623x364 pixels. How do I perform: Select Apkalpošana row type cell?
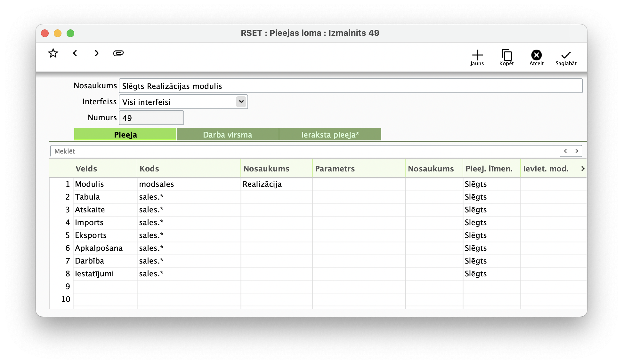coord(105,248)
